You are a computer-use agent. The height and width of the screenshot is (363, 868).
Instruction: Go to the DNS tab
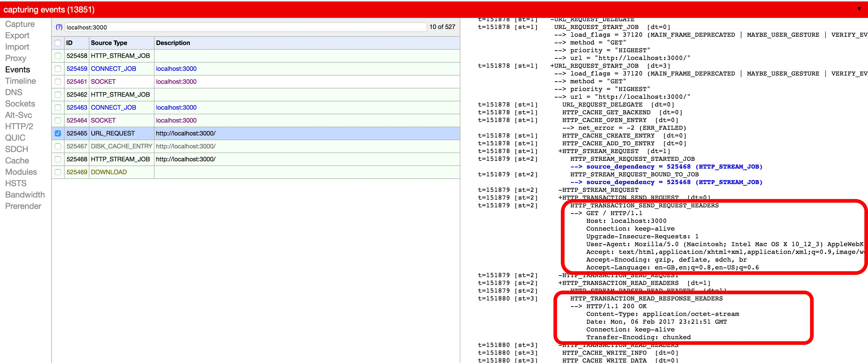pyautogui.click(x=14, y=93)
